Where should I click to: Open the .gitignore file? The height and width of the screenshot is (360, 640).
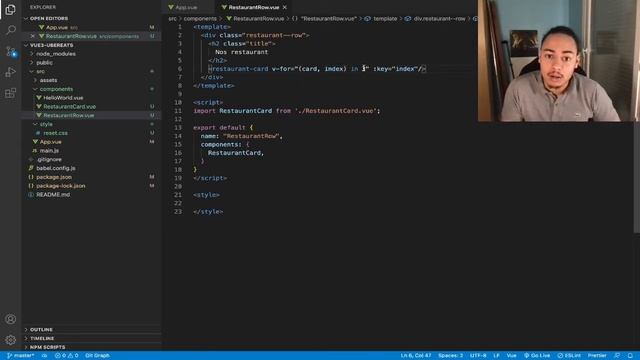pos(49,159)
